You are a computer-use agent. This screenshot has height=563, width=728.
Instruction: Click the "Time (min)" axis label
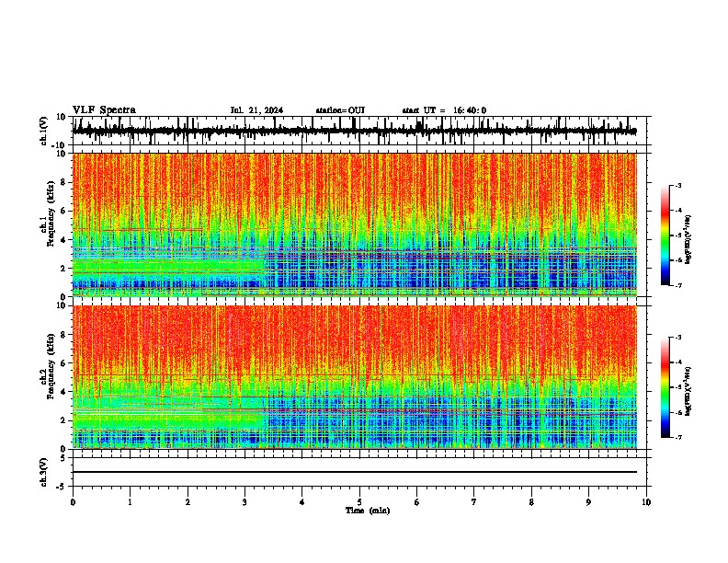(x=368, y=511)
